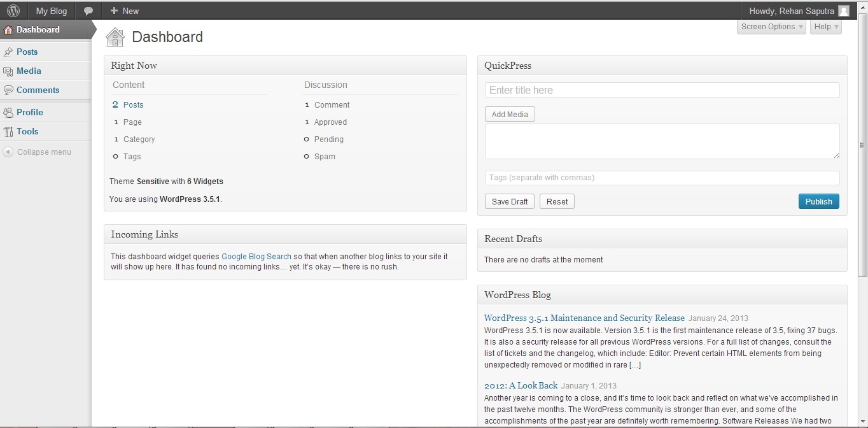Expand the Screen Options panel

click(772, 27)
